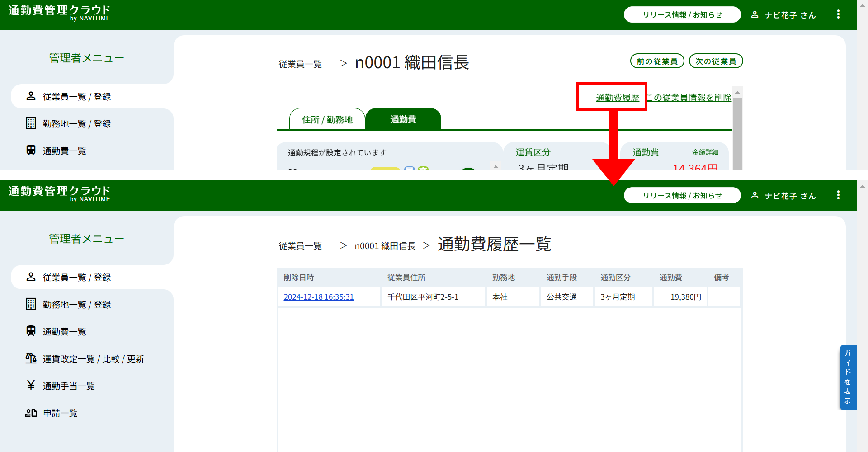
Task: Click ナビ花子 user icon in 通勤費履歴一覧 page header
Action: [x=755, y=195]
